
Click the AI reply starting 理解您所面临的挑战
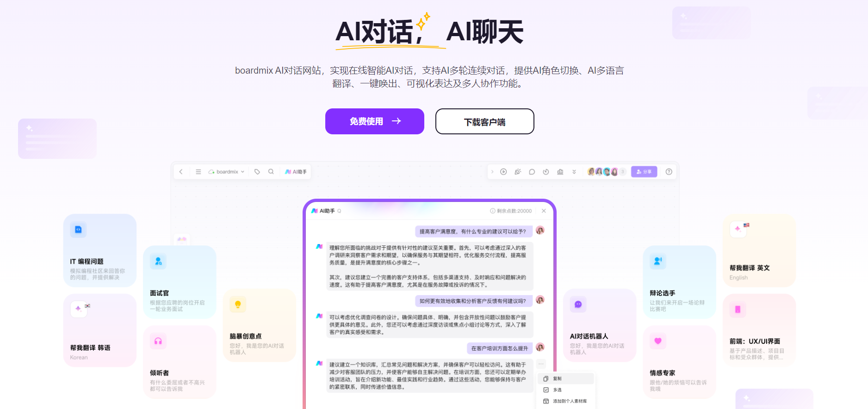click(429, 266)
